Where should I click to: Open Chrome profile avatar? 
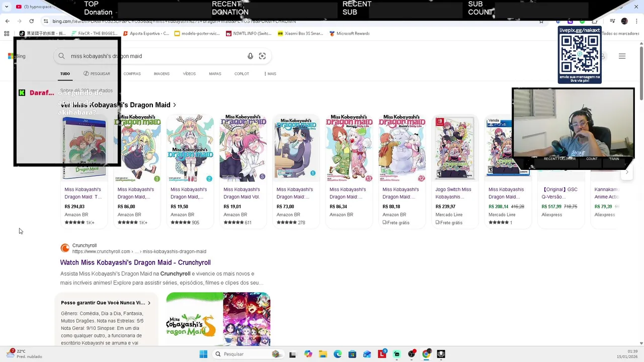(624, 21)
